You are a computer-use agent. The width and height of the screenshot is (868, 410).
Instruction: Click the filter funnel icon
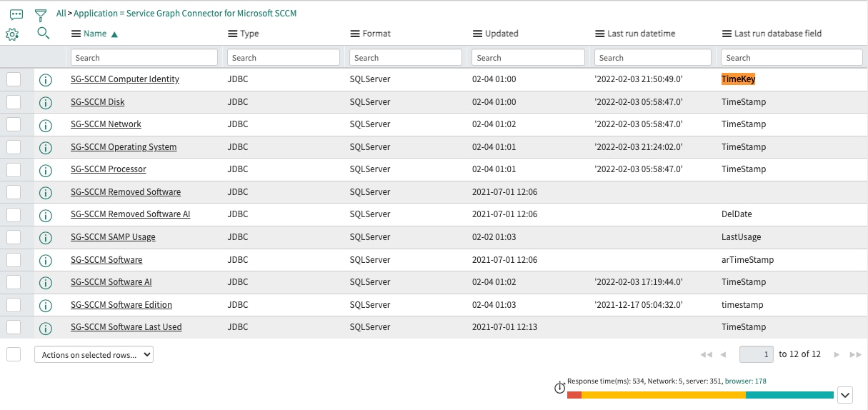(x=41, y=14)
